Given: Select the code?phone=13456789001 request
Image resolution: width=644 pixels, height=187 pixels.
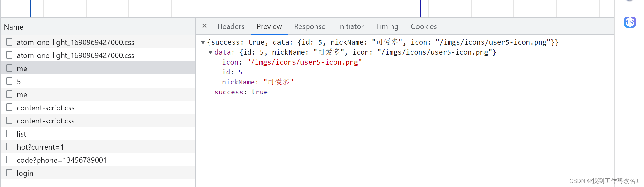Looking at the screenshot, I should coord(99,160).
